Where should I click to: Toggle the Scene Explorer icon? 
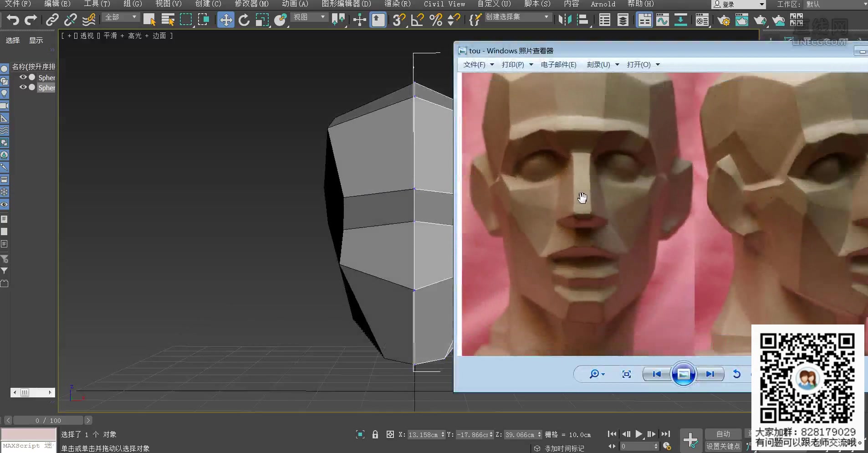[x=605, y=20]
